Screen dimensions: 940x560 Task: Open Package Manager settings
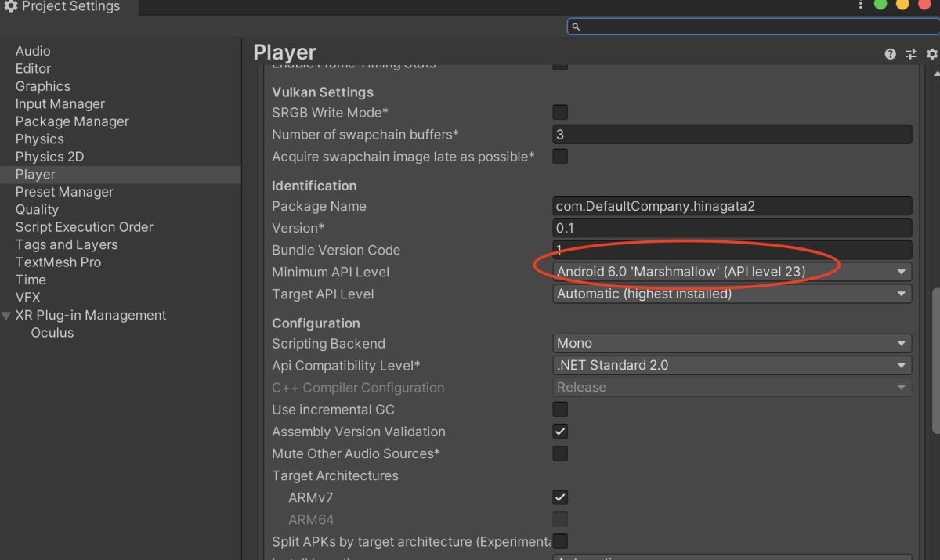tap(72, 121)
